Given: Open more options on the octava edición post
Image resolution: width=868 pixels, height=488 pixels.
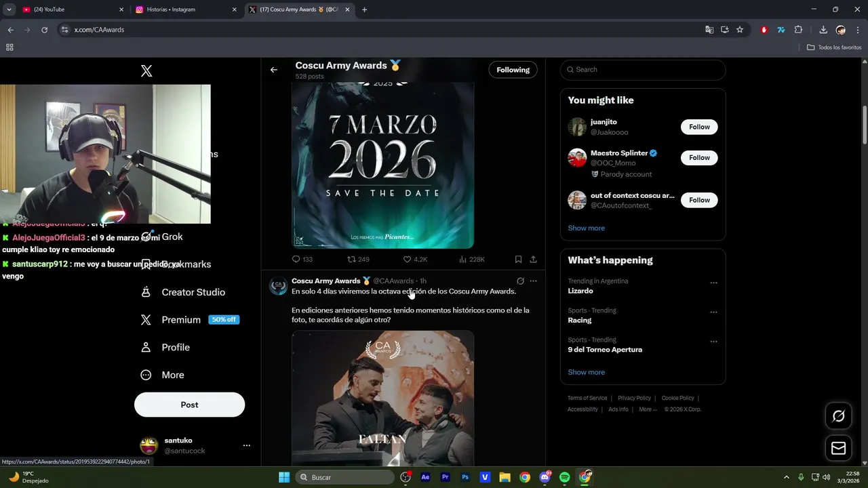Looking at the screenshot, I should 534,281.
